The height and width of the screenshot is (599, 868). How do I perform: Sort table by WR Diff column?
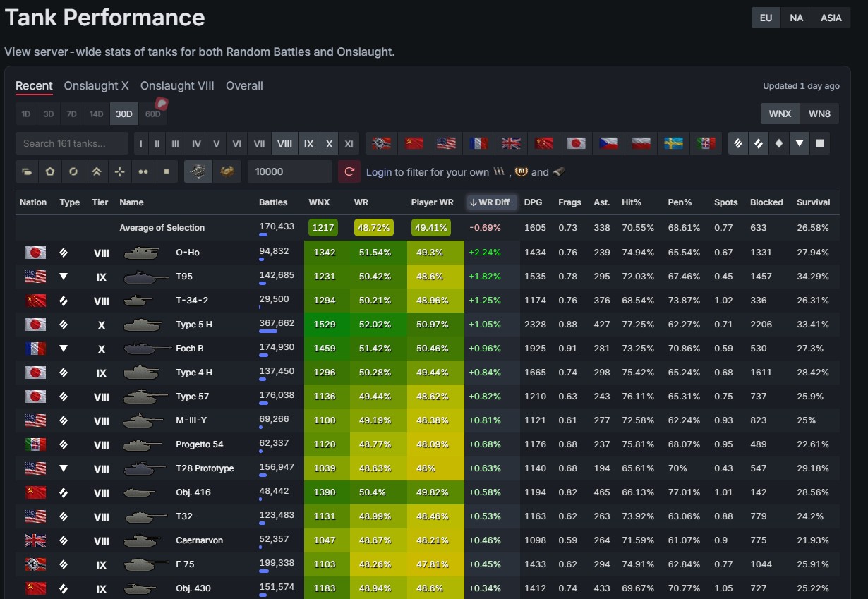[x=489, y=202]
